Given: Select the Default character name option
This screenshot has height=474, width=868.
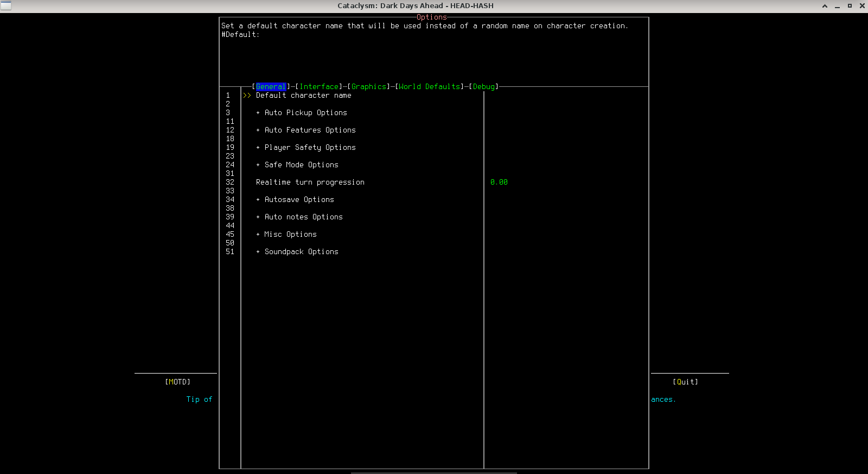Looking at the screenshot, I should pos(303,96).
